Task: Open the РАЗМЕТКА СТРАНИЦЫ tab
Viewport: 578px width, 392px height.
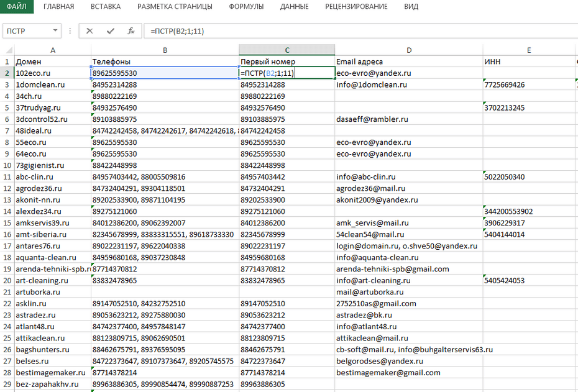Action: pos(175,7)
